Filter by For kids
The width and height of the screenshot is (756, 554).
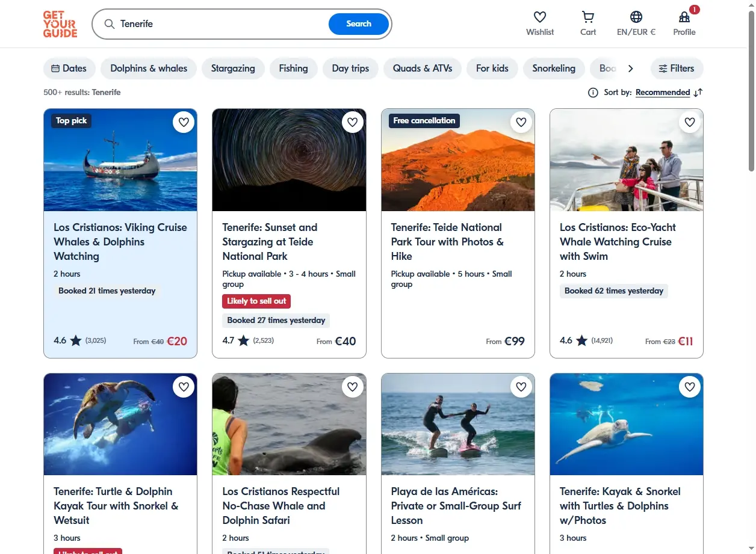492,69
